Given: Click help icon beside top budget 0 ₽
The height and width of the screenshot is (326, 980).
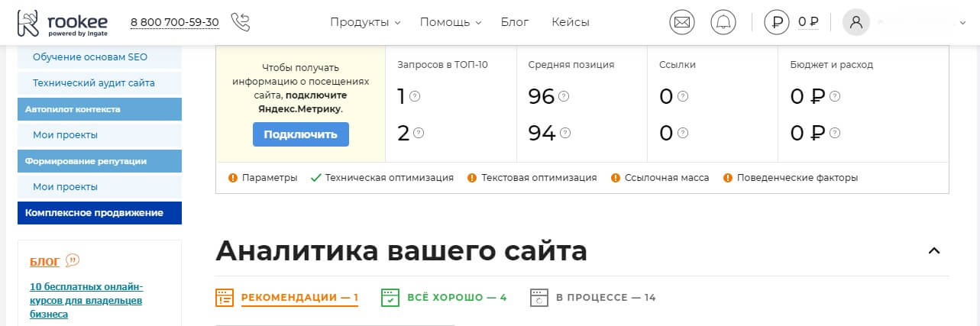Looking at the screenshot, I should (x=835, y=96).
